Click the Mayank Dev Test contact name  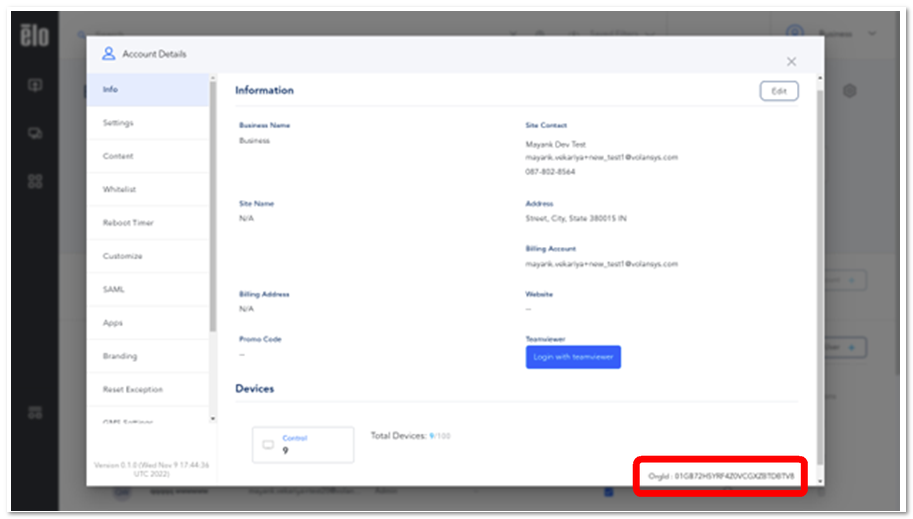(555, 144)
